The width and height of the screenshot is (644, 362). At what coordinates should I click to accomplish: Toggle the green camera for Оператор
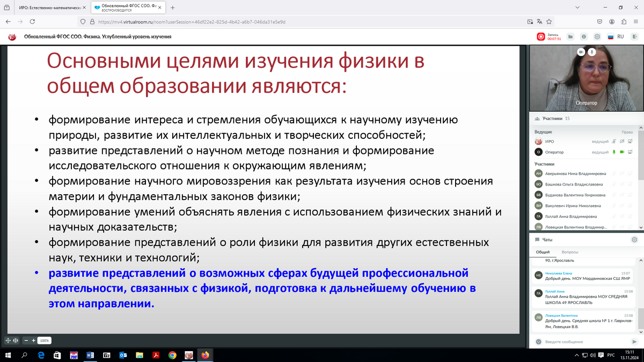(622, 152)
